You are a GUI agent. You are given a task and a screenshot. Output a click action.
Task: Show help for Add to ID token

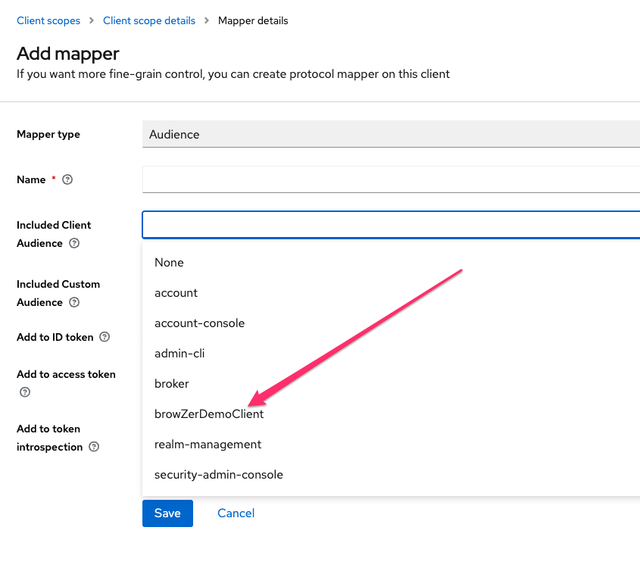tap(105, 337)
